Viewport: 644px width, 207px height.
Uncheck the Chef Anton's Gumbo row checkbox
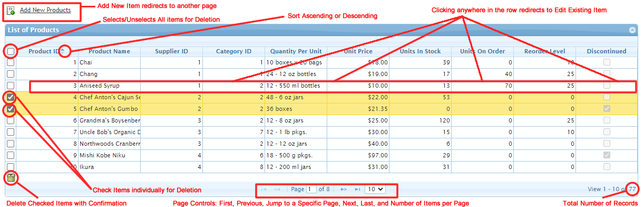coord(11,109)
